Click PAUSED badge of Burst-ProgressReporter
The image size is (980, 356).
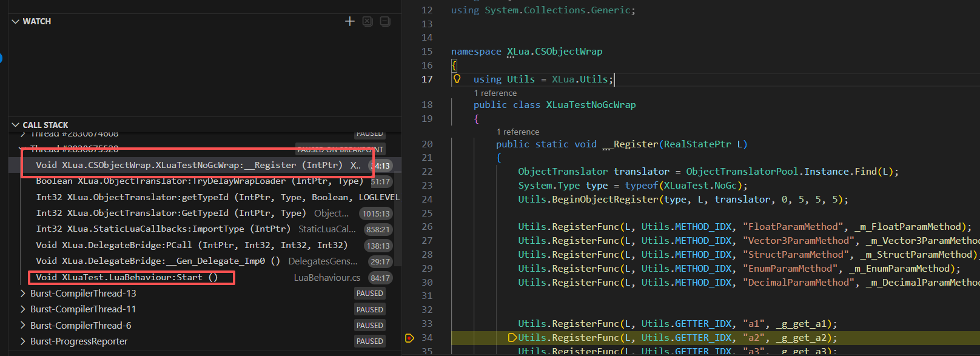(370, 341)
